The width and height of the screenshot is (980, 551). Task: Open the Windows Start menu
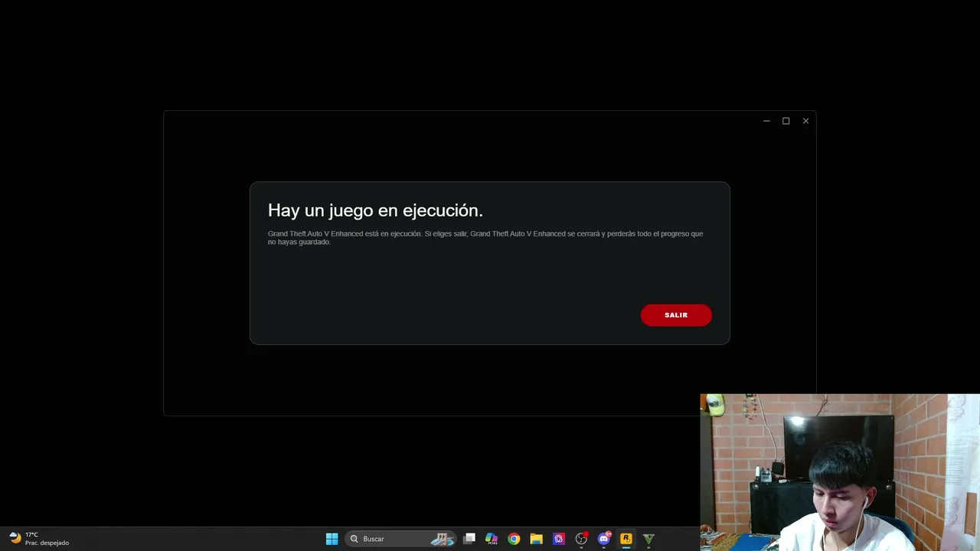[332, 539]
